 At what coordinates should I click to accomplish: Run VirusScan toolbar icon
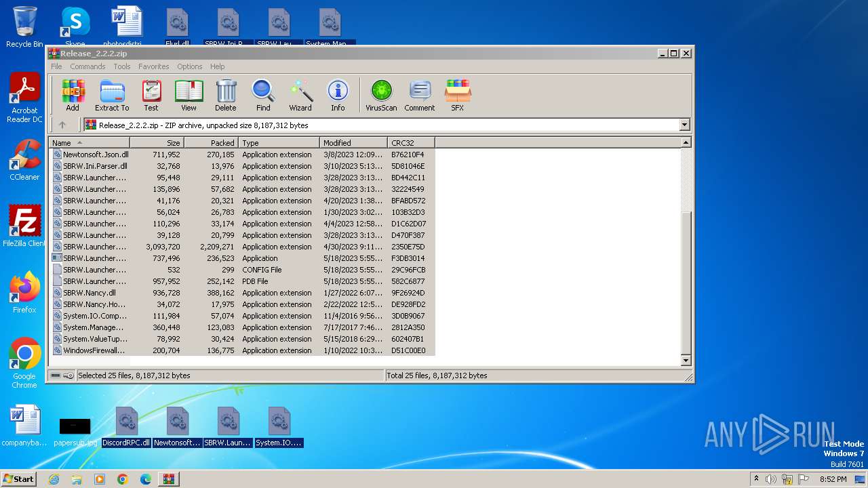[x=381, y=96]
